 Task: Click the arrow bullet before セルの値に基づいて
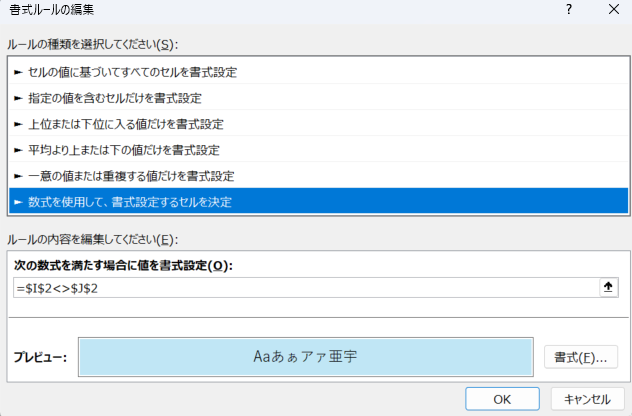click(18, 72)
